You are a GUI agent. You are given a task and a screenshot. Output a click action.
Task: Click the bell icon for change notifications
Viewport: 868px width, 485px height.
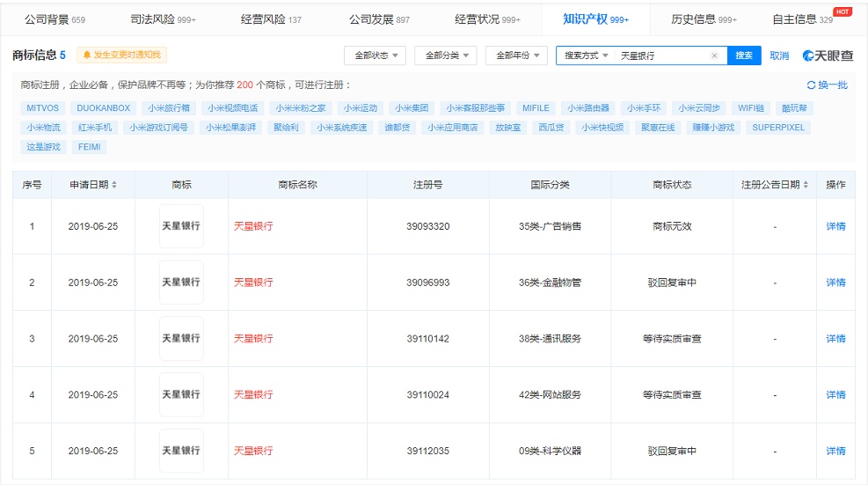coord(87,55)
